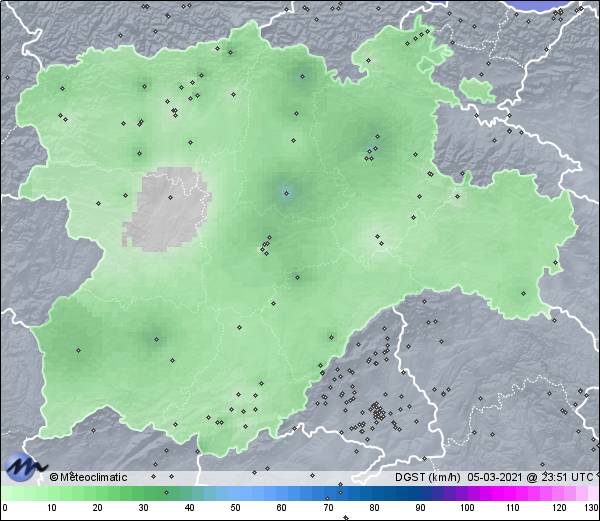
Task: Click the scale label 110
Action: tap(513, 508)
